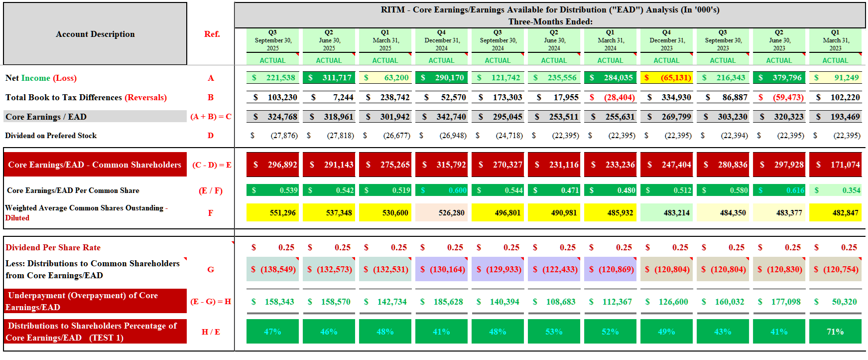Screen dimensions: 868x360
Task: Click "Core Earnings/EAD Per Common Share" label
Action: (x=73, y=190)
